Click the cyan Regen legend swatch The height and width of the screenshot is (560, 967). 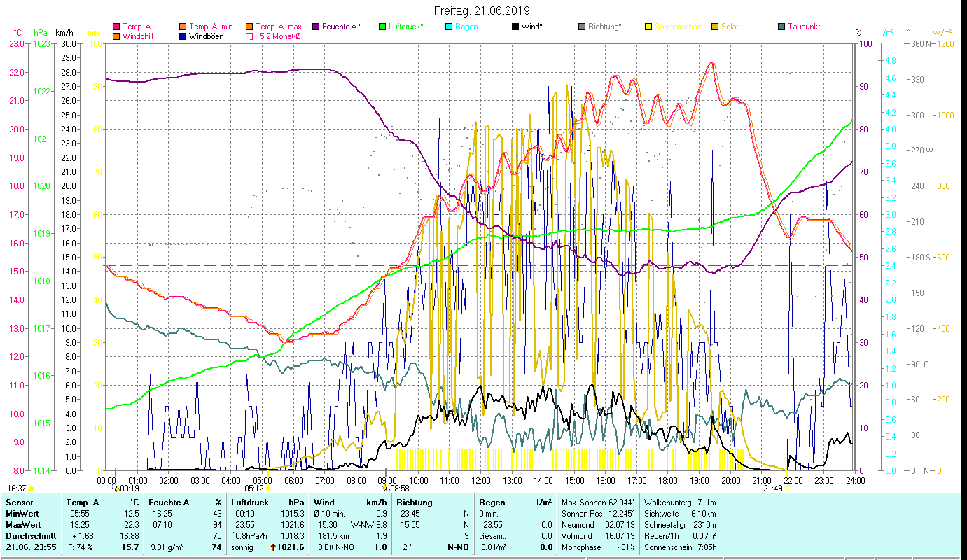[x=450, y=27]
